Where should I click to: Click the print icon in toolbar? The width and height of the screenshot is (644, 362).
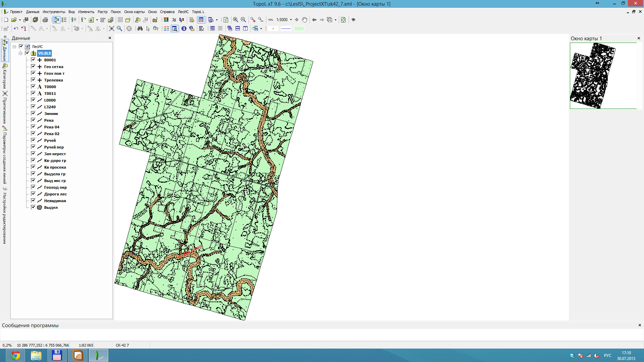(x=45, y=20)
